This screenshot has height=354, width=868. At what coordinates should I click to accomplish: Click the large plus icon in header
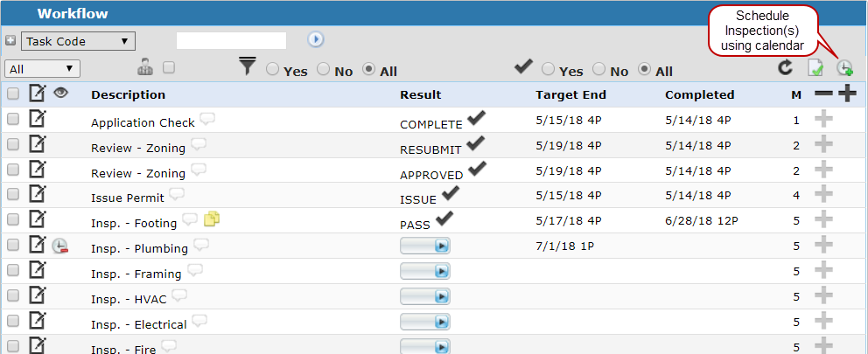tap(847, 94)
